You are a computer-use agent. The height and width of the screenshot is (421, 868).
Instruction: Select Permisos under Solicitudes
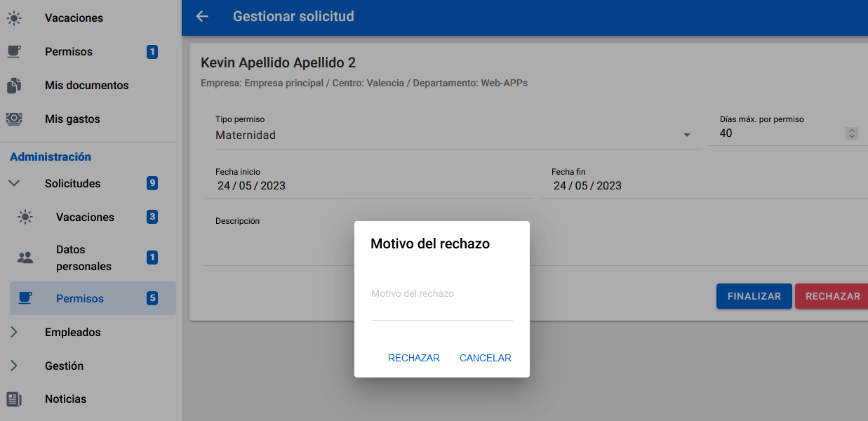(80, 299)
